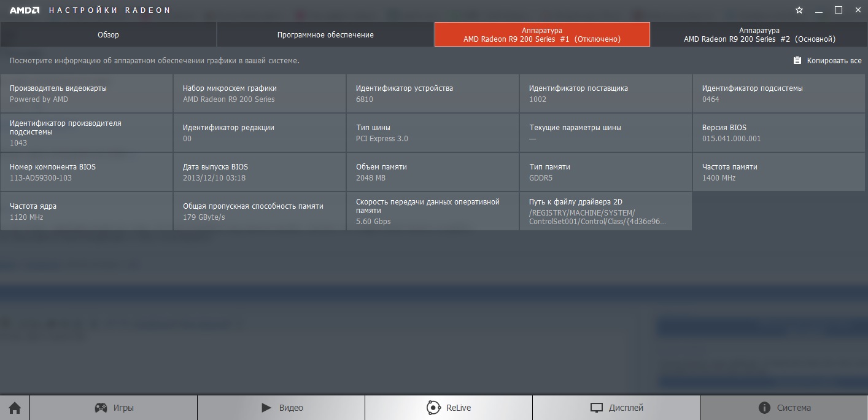
Task: Click the ReLive circular icon
Action: coord(433,408)
